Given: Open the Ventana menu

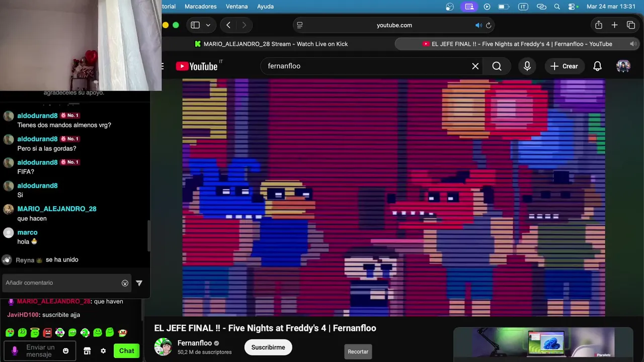Looking at the screenshot, I should pos(236,7).
